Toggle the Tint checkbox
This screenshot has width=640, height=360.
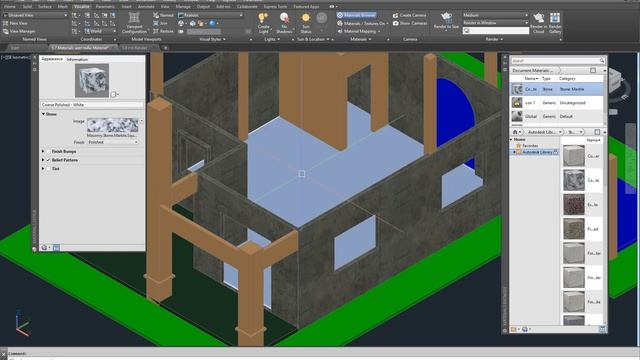click(49, 169)
